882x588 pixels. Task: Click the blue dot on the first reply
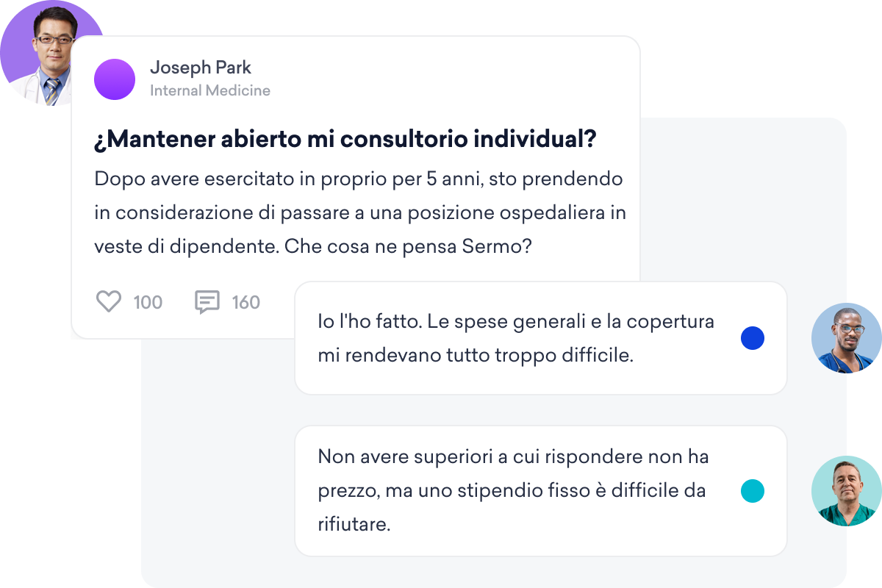753,338
